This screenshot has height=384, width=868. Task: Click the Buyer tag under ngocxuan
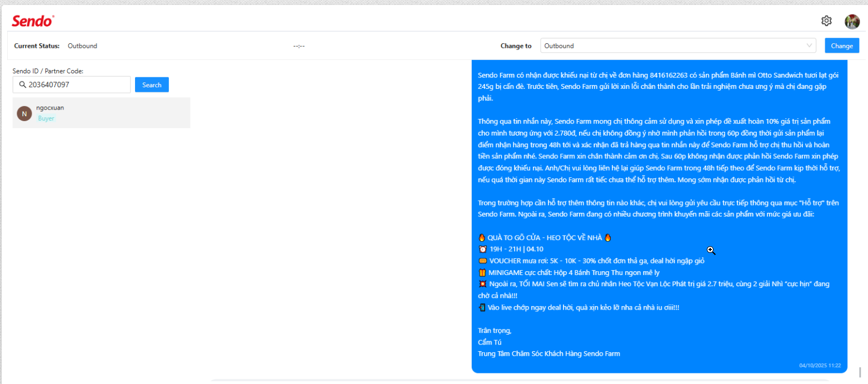46,118
